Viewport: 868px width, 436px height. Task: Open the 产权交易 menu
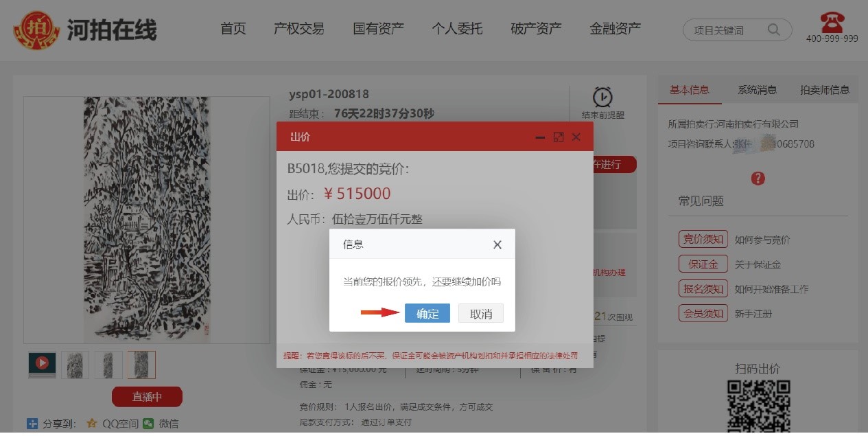[299, 29]
